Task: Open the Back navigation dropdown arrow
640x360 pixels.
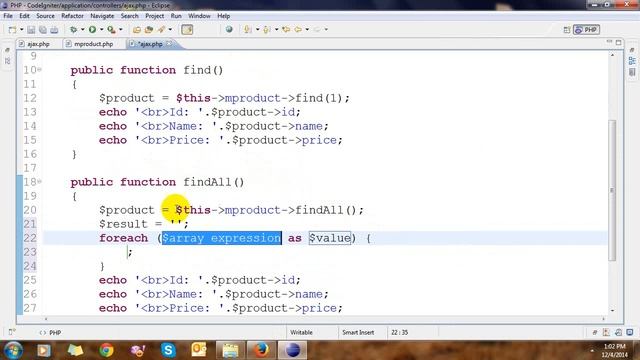Action: click(x=307, y=30)
